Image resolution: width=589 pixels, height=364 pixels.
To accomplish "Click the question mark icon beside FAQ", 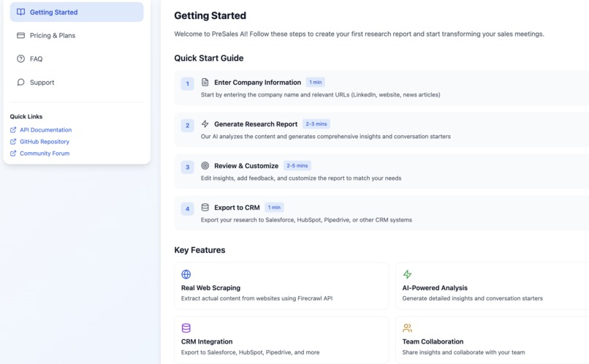I will click(20, 58).
